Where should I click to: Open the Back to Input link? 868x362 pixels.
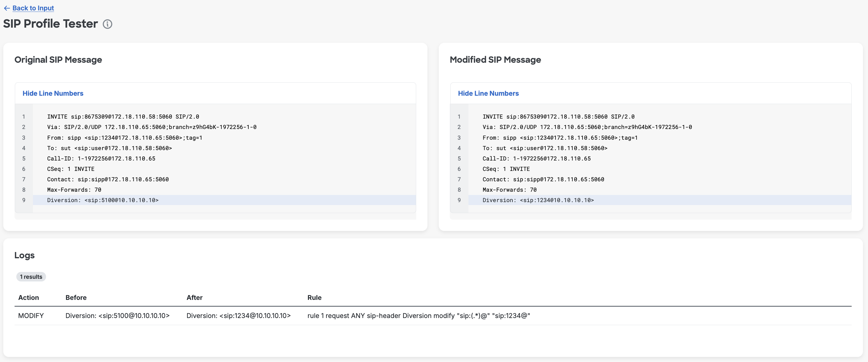pyautogui.click(x=33, y=8)
